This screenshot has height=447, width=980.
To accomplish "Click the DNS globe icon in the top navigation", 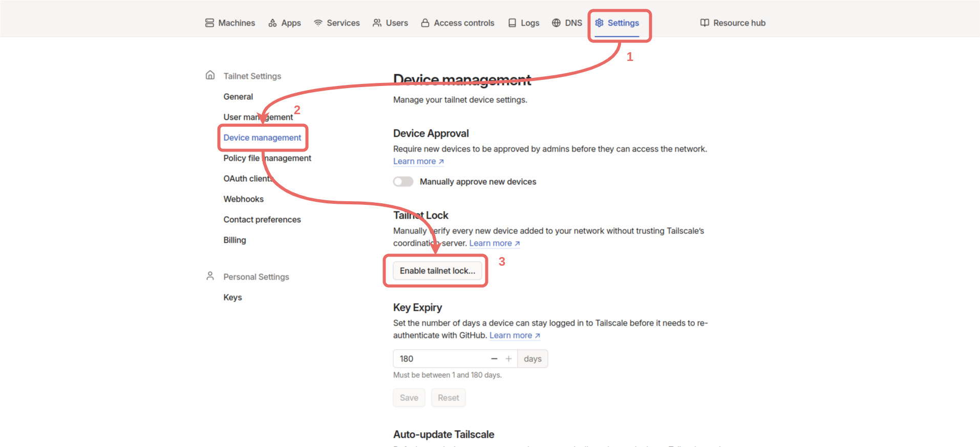I will (x=556, y=23).
